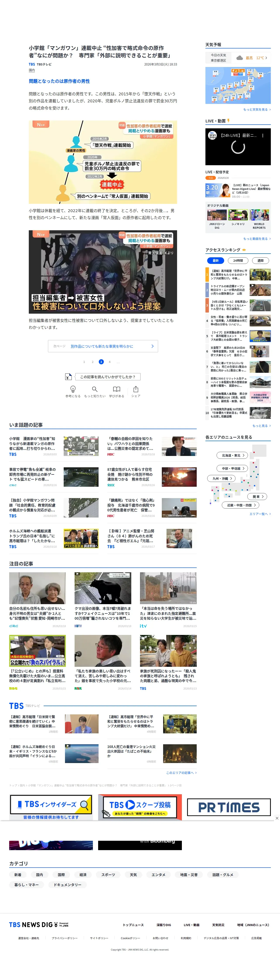Select the スポーツ category chip
This screenshot has height=980, width=280.
108,875
